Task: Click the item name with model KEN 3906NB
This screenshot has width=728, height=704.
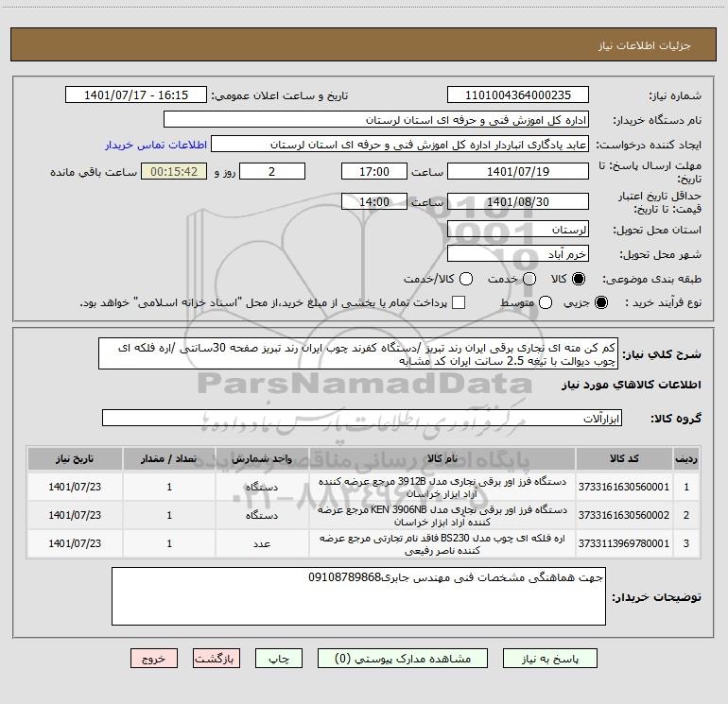Action: point(442,516)
